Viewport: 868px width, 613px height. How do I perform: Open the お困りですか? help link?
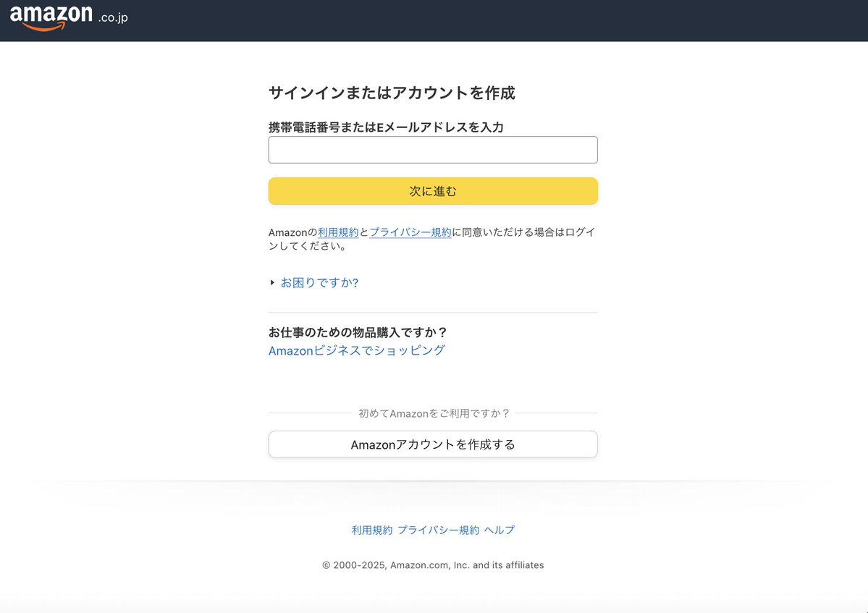pos(319,283)
